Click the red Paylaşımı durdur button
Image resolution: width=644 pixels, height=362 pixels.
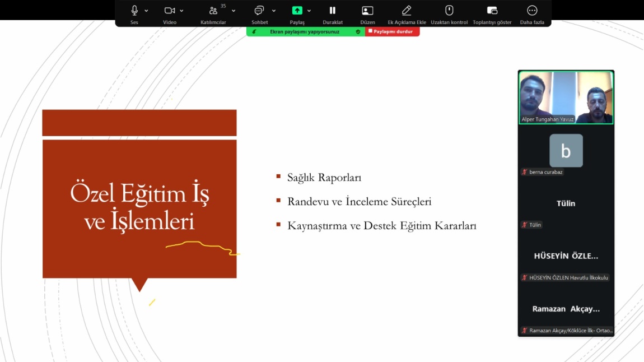392,32
